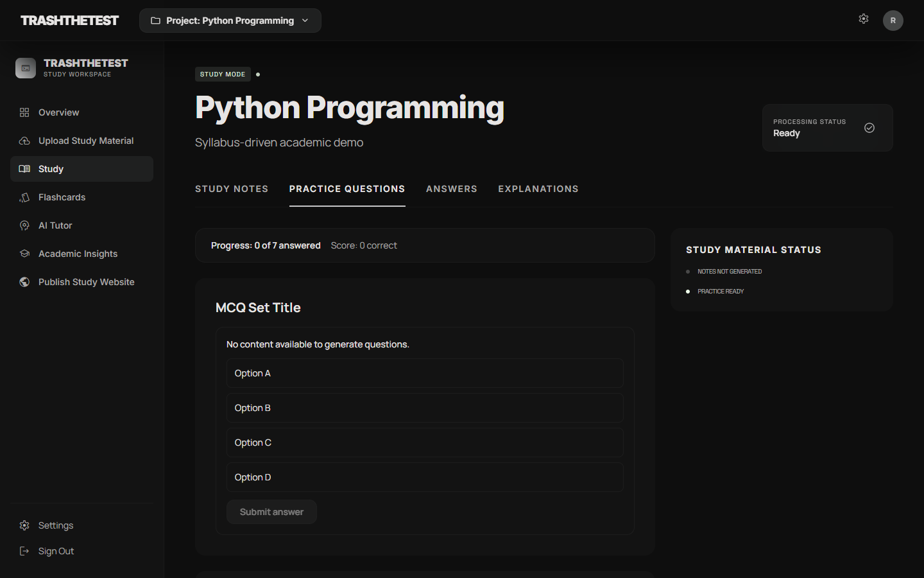Choose Option B as the answer
Screen dimensions: 924x578
pyautogui.click(x=425, y=408)
